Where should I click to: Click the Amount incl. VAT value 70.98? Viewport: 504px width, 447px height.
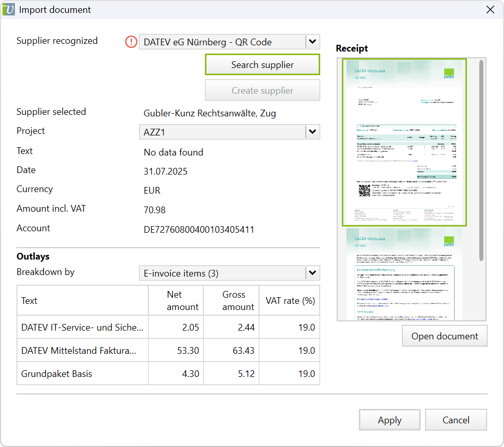[x=154, y=210]
